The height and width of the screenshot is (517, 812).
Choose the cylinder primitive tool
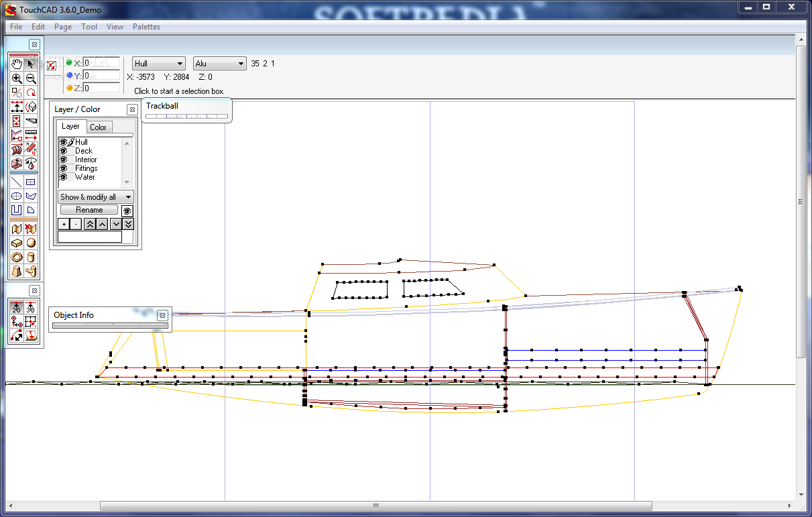pos(31,257)
